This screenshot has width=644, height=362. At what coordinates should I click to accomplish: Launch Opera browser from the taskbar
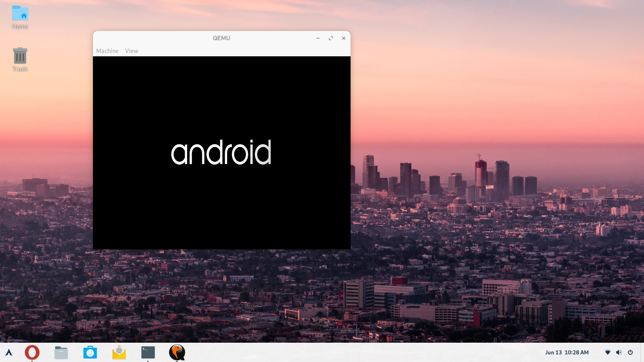click(x=32, y=352)
